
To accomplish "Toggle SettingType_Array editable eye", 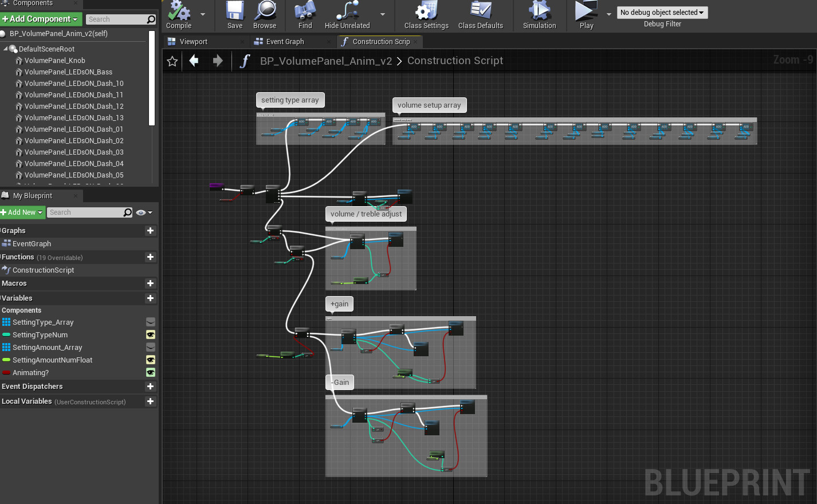I will coord(151,322).
